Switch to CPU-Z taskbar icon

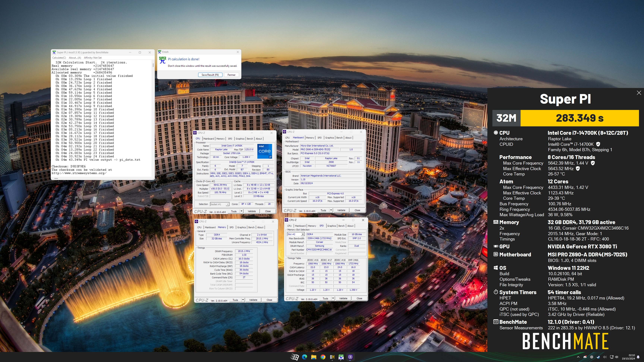click(x=350, y=357)
